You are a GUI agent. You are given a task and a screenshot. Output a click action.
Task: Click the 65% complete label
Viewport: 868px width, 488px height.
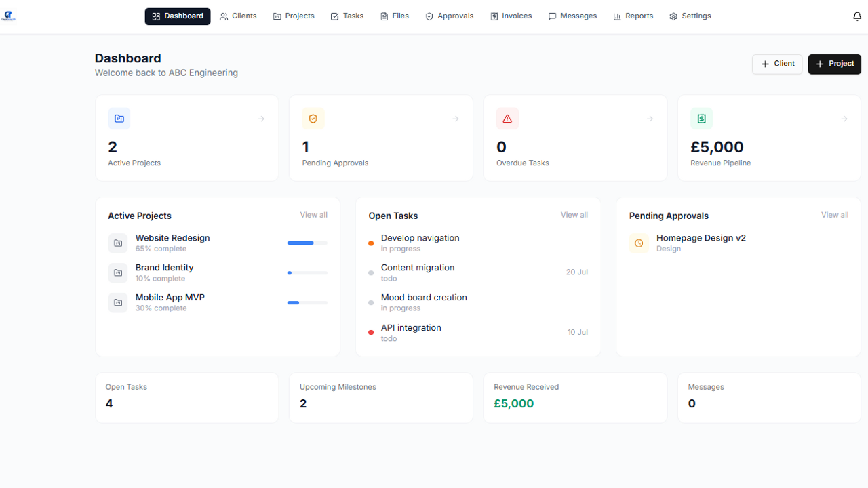(161, 249)
